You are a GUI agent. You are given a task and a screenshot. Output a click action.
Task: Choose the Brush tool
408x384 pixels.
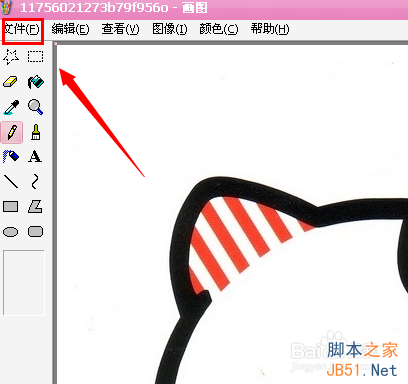[35, 132]
